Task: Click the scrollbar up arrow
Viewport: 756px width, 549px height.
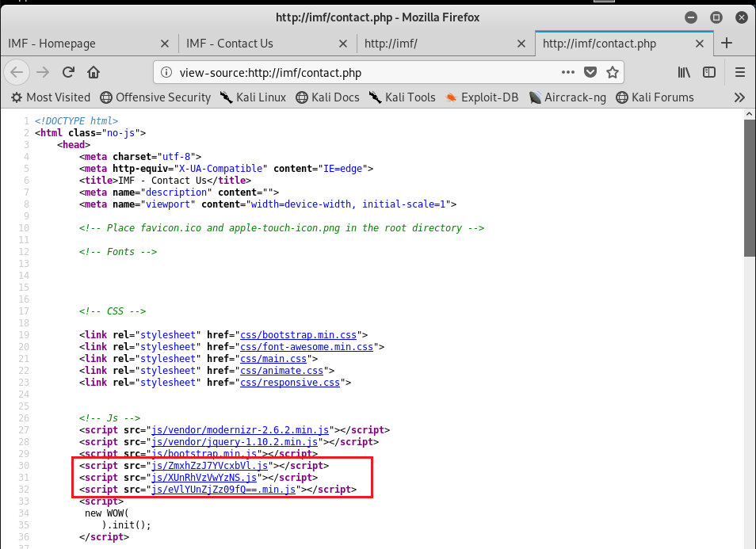Action: [x=749, y=114]
